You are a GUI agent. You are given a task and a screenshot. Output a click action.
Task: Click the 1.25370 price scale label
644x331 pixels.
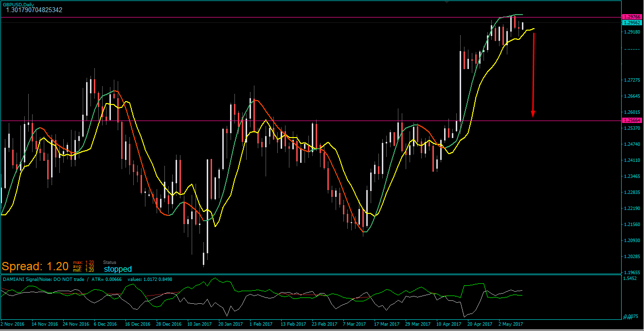click(x=631, y=128)
